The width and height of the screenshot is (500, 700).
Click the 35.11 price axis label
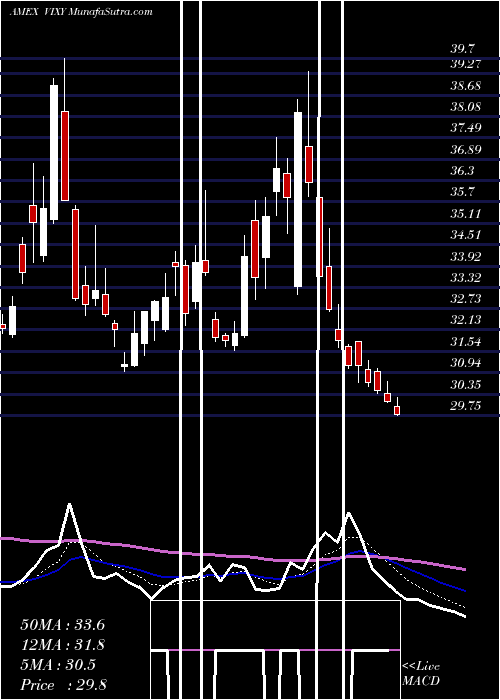(466, 214)
